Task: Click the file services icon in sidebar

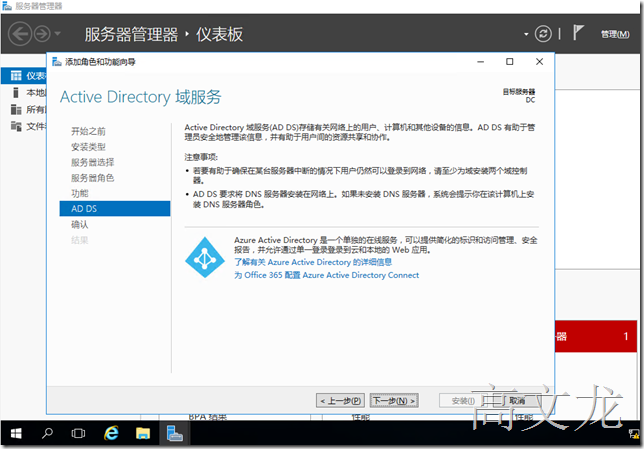Action: (x=16, y=126)
